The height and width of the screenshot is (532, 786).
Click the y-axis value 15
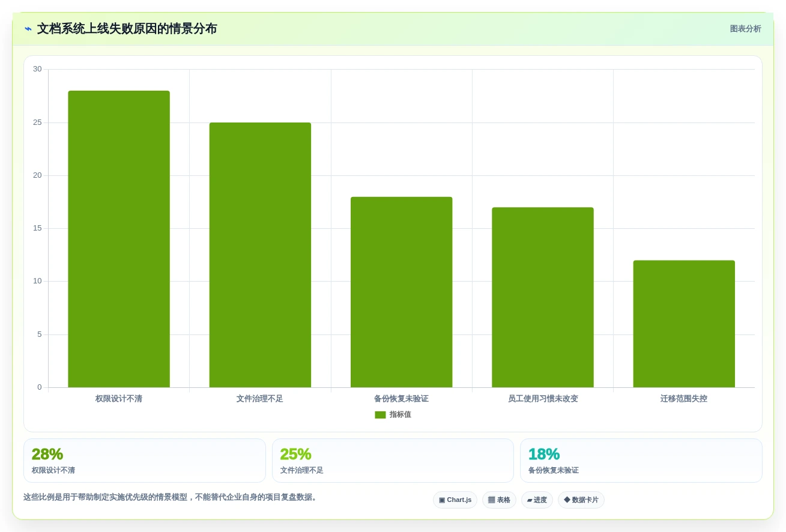click(x=37, y=228)
